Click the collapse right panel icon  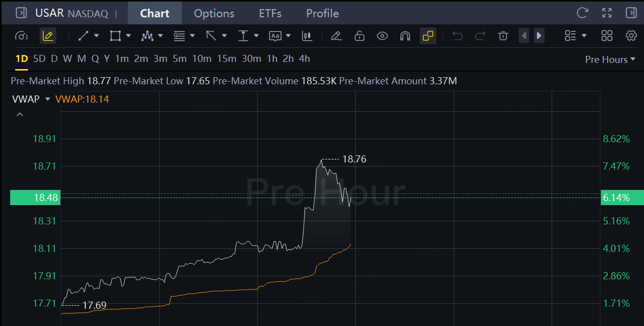coord(631,13)
